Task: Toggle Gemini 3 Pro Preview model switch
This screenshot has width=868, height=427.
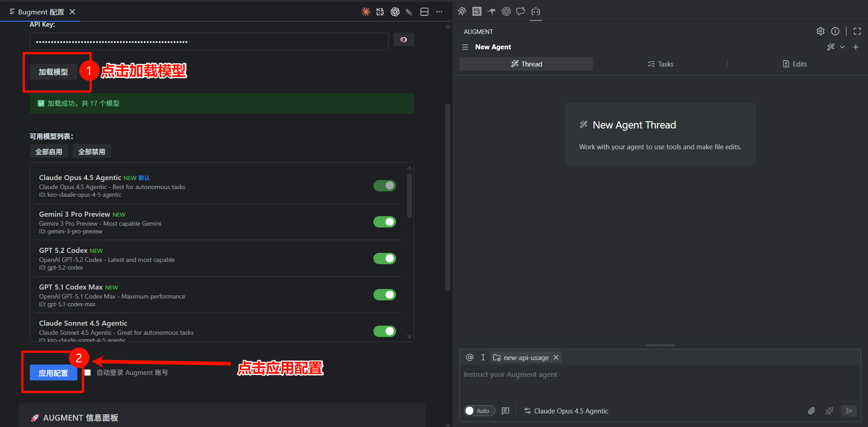Action: (x=385, y=222)
